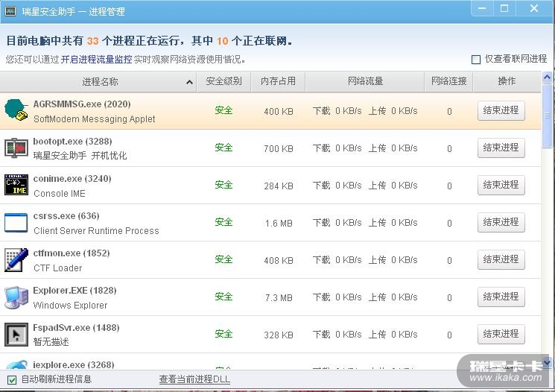Click the AGRSMMSG.exe SoftModem process icon
The width and height of the screenshot is (555, 392).
tap(16, 110)
